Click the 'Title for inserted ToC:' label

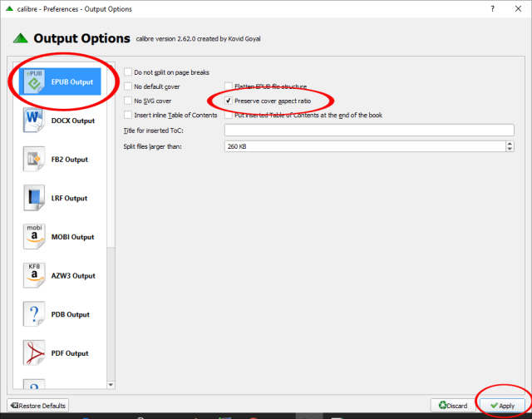(153, 131)
